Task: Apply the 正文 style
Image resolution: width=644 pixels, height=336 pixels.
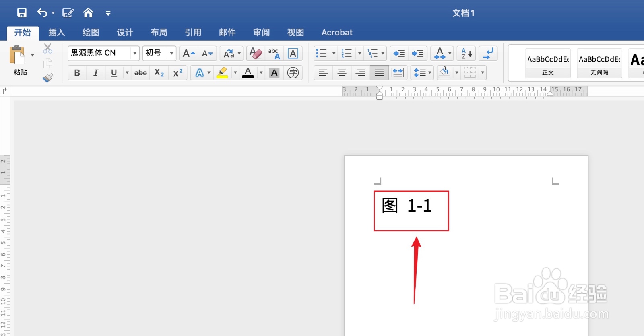Action: coord(548,63)
